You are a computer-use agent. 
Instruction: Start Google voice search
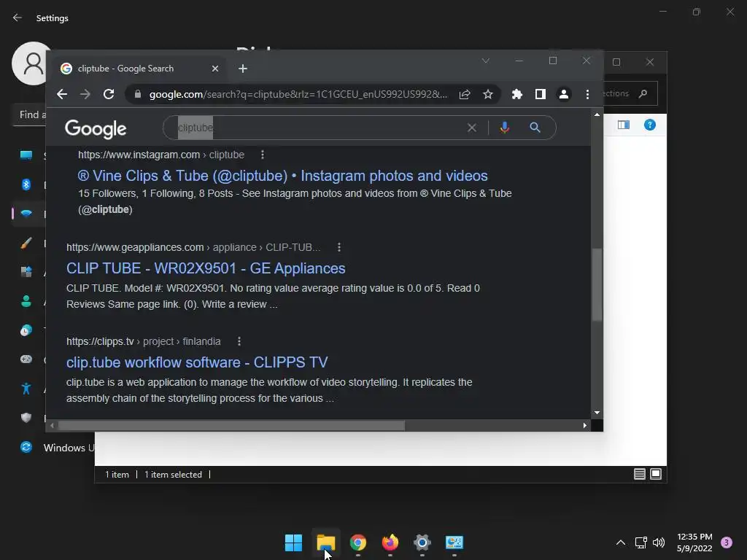click(505, 128)
